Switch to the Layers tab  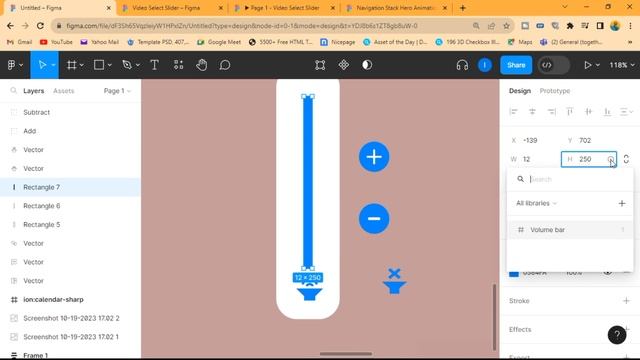point(33,91)
